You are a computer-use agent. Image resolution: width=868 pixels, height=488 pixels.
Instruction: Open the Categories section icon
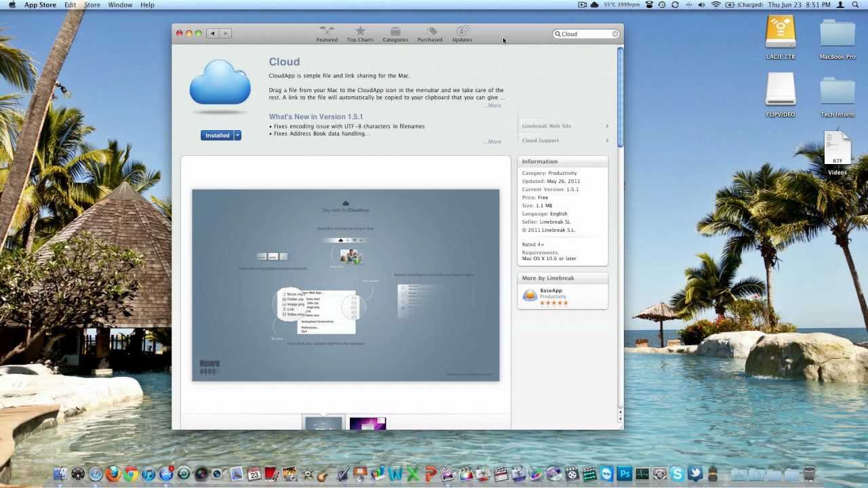click(x=395, y=35)
